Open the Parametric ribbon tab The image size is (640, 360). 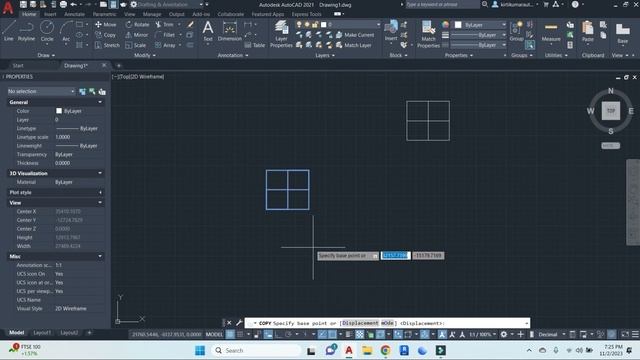pos(104,14)
